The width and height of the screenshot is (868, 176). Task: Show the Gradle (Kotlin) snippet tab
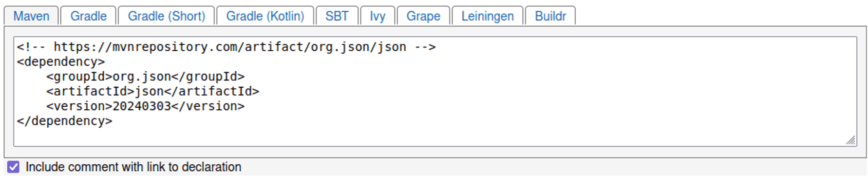[265, 16]
